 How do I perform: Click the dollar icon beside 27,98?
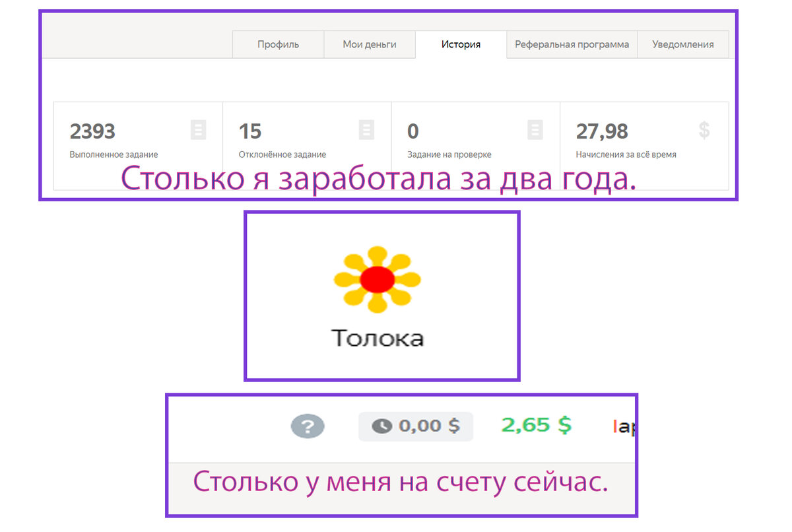tap(704, 130)
